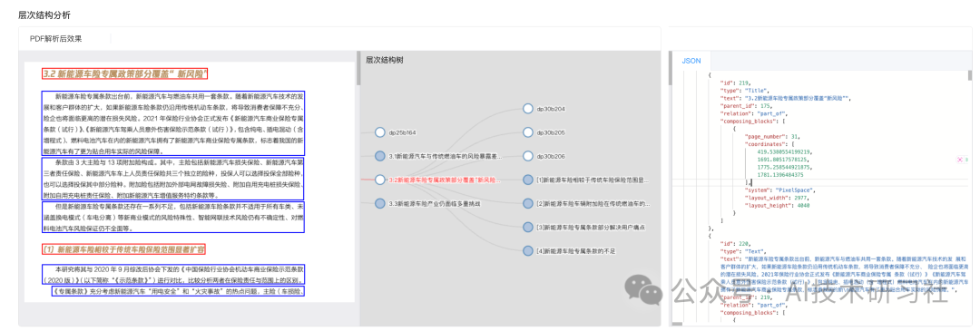
Task: Click the 3.2 tree node label
Action: click(x=445, y=180)
